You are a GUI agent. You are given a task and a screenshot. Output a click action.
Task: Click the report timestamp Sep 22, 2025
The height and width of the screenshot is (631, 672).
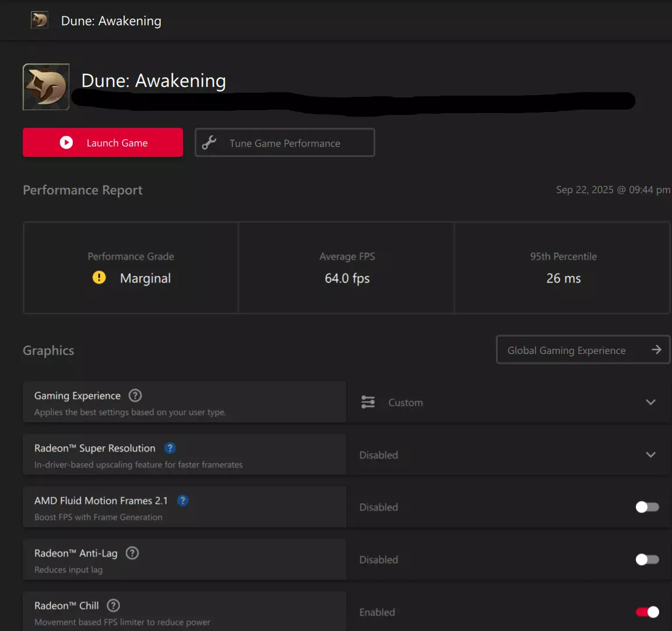tap(613, 190)
